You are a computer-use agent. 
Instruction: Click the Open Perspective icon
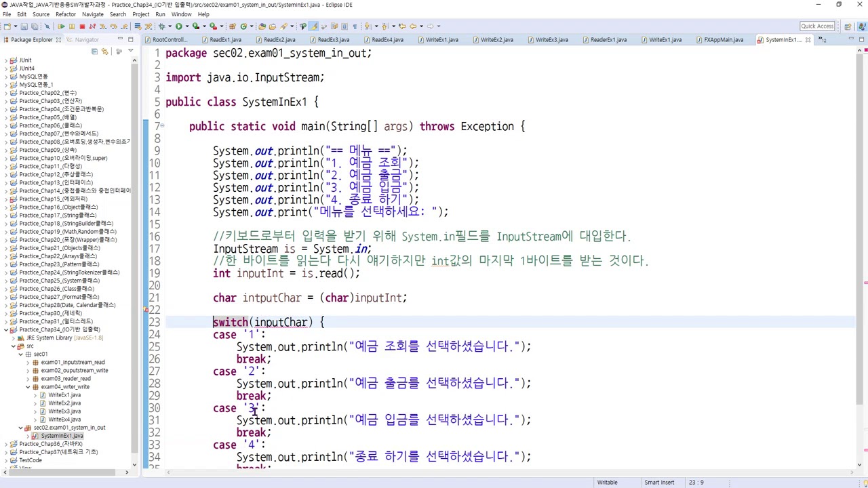pos(848,26)
